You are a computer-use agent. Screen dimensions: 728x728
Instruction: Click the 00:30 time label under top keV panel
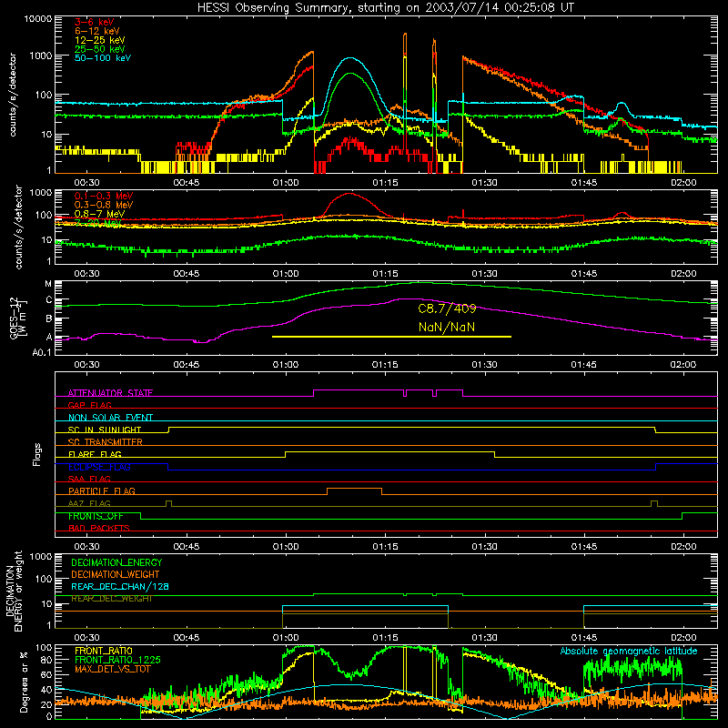[x=86, y=183]
